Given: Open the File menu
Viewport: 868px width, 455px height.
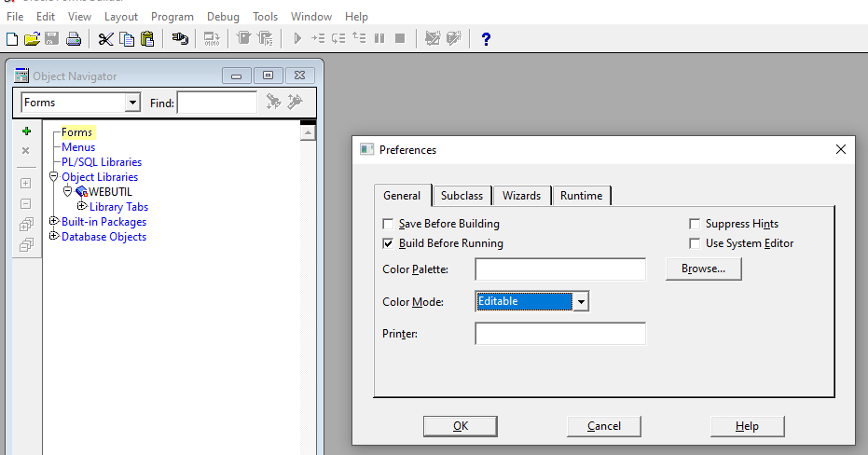Looking at the screenshot, I should pyautogui.click(x=15, y=17).
